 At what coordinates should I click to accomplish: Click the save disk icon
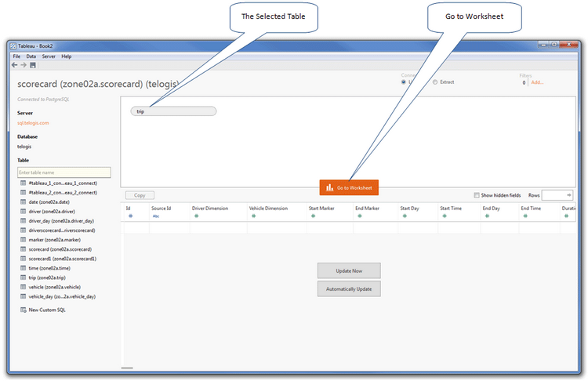tap(33, 65)
